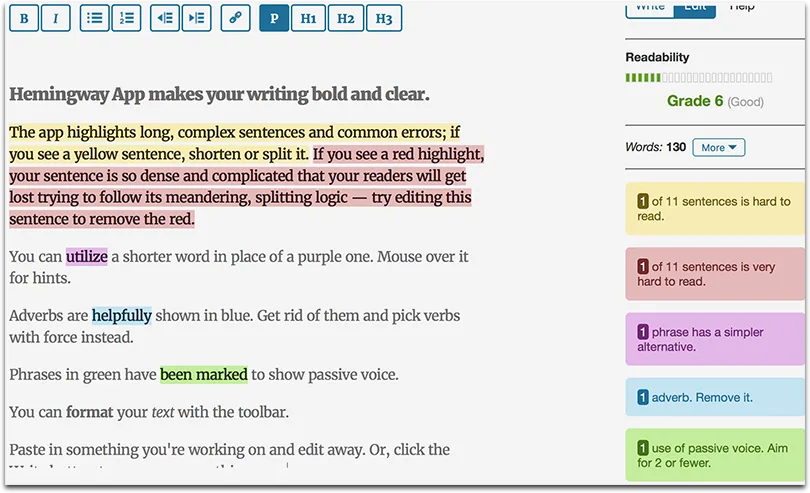Expand the More word stats dropdown
810x493 pixels.
pyautogui.click(x=719, y=147)
